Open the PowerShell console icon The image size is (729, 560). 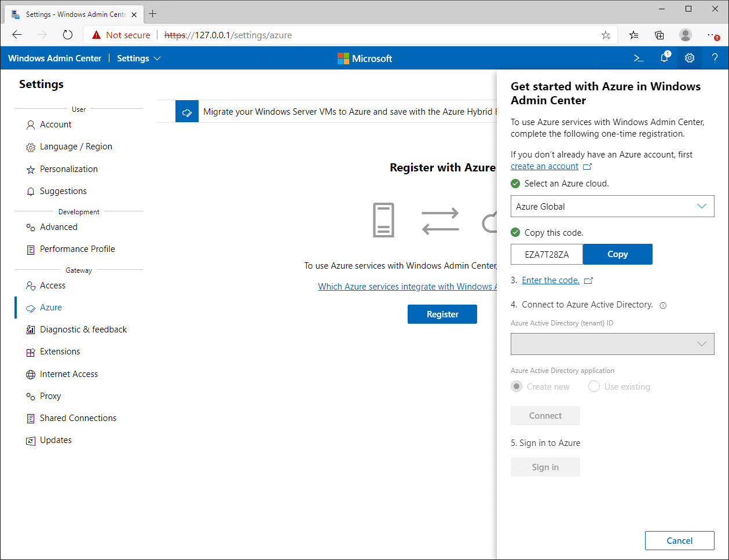pos(638,58)
